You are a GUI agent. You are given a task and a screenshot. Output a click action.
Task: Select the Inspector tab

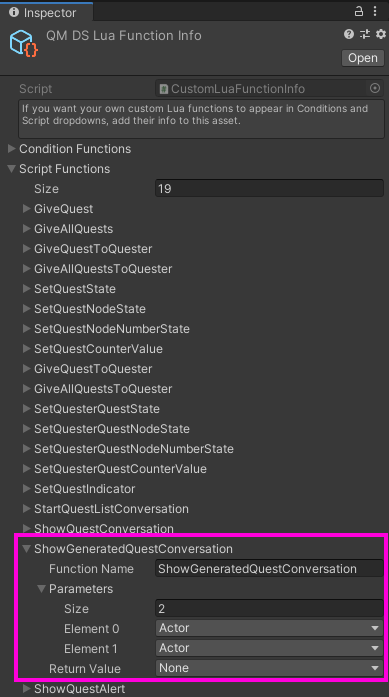pyautogui.click(x=46, y=12)
